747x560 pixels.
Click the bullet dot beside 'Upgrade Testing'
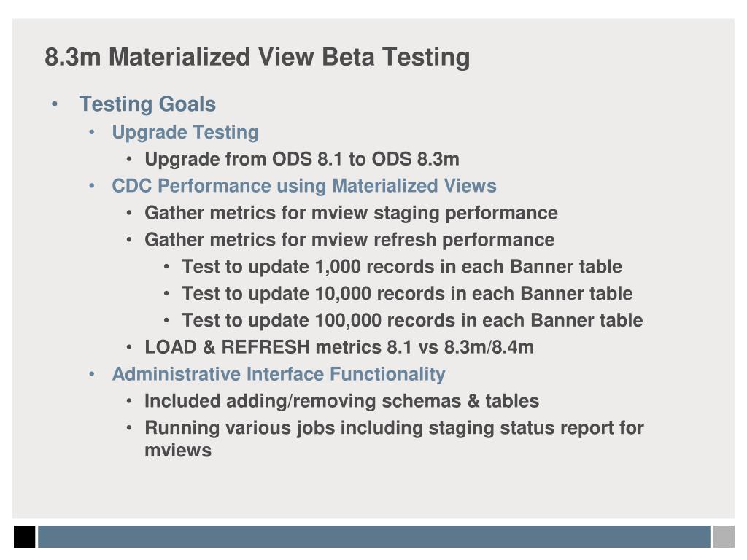tap(92, 133)
